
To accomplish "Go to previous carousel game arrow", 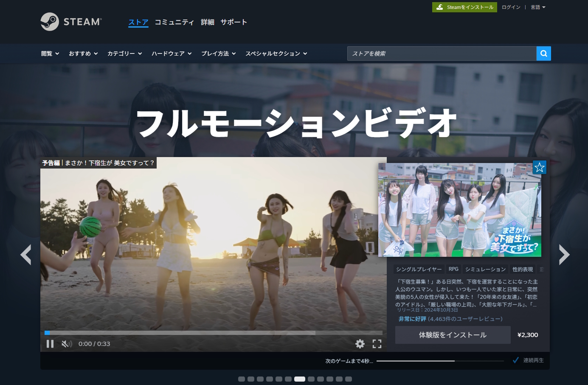I will coord(26,255).
